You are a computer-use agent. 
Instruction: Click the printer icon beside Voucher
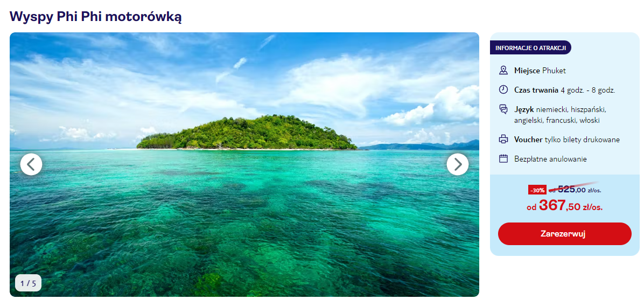(x=503, y=139)
